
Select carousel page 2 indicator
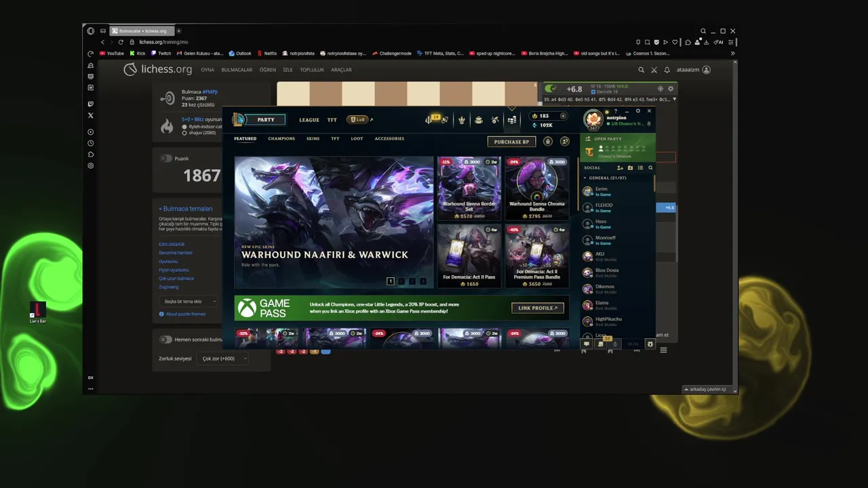(401, 281)
